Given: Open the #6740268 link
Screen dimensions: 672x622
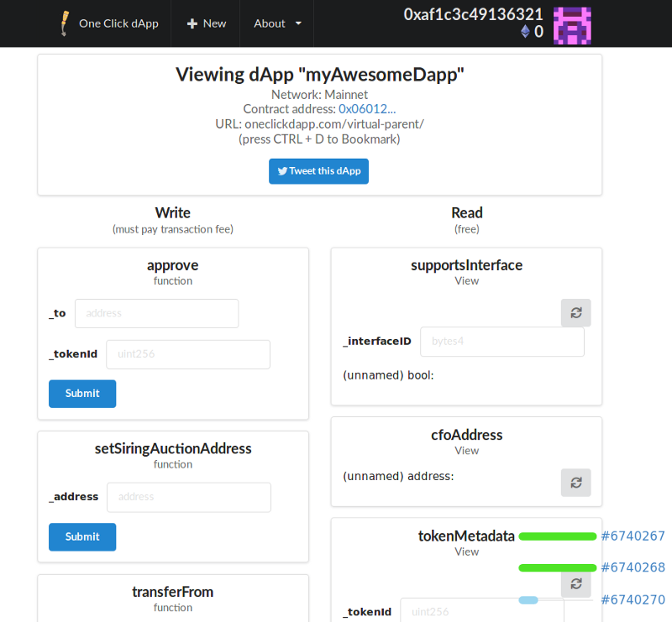Looking at the screenshot, I should pos(633,567).
